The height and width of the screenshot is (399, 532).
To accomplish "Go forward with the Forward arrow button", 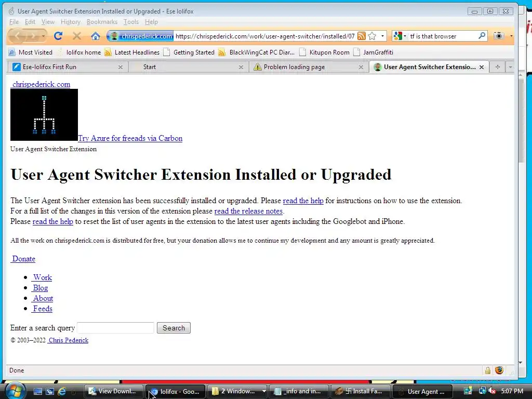I will pyautogui.click(x=32, y=36).
